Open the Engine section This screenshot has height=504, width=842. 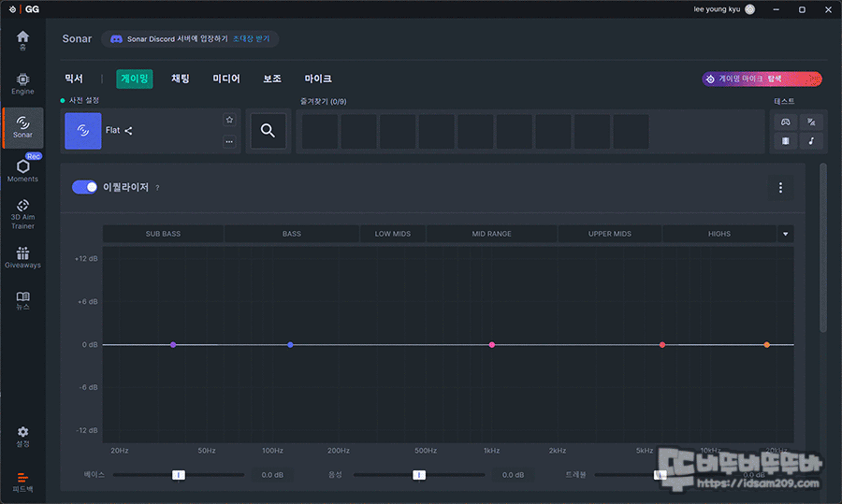[x=22, y=84]
